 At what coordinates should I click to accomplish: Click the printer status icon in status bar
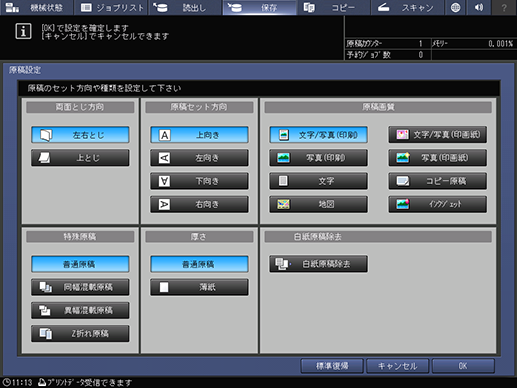[42, 382]
